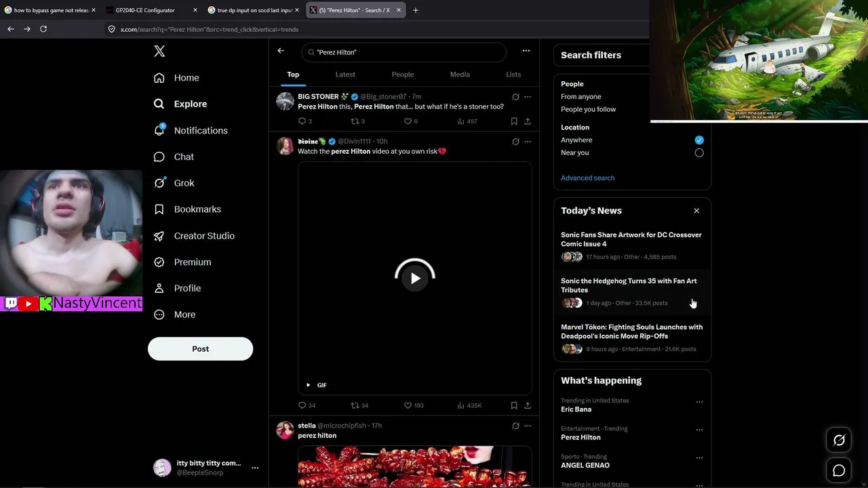Switch to the Lists tab
Image resolution: width=868 pixels, height=488 pixels.
[x=513, y=75]
